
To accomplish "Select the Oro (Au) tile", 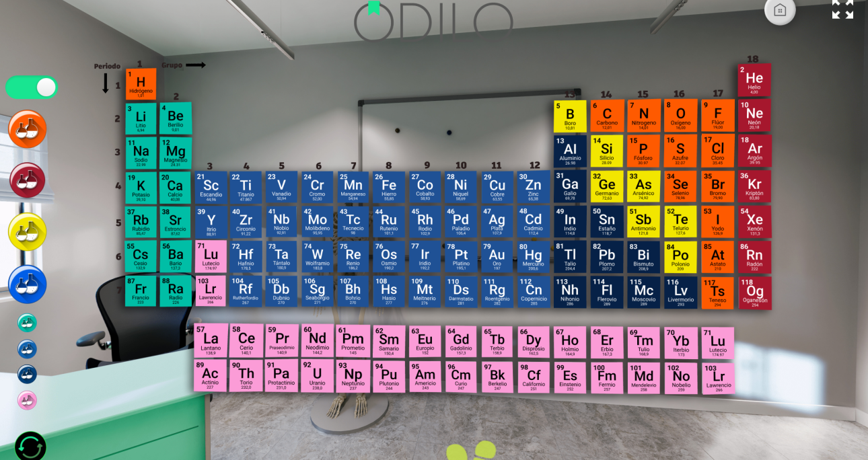I will point(497,257).
